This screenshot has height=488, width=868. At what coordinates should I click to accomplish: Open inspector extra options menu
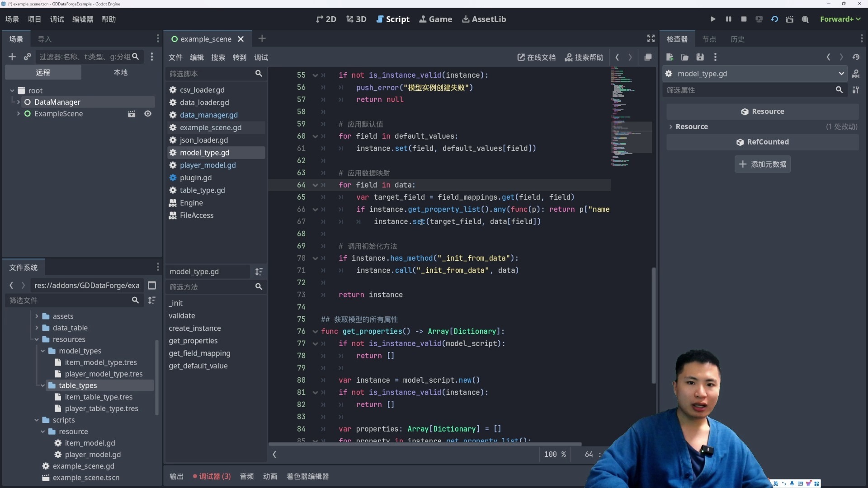[x=715, y=57]
